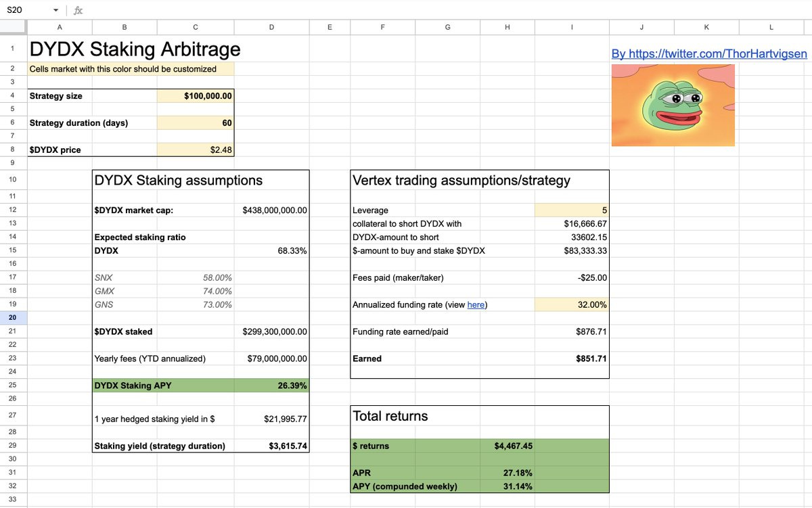The height and width of the screenshot is (508, 812).
Task: Click the 68.33% DYDX staking ratio
Action: (x=292, y=251)
